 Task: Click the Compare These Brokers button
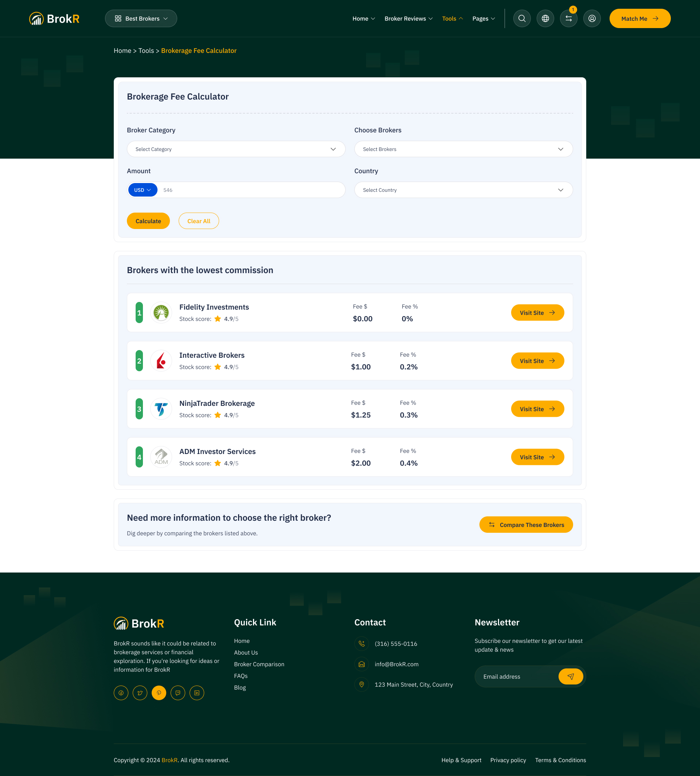[526, 524]
